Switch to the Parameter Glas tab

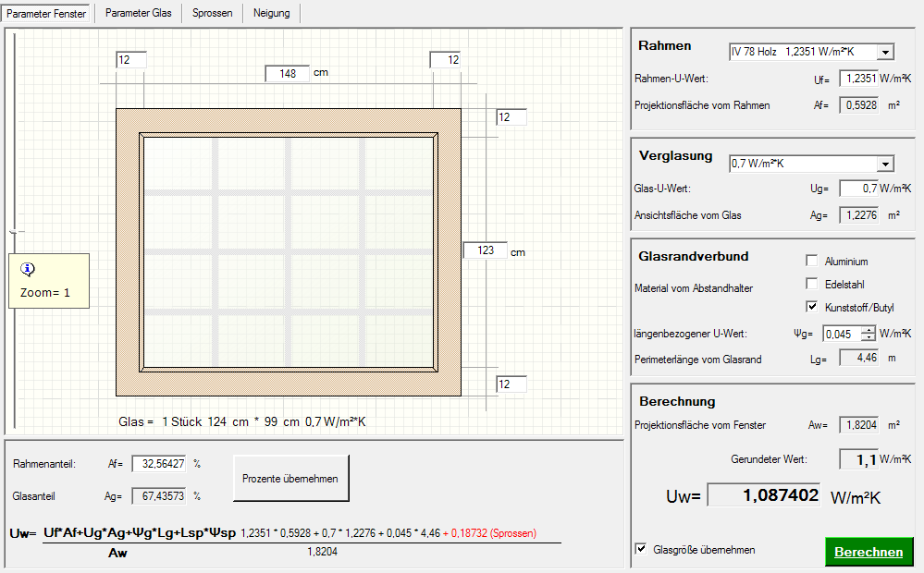tap(138, 13)
